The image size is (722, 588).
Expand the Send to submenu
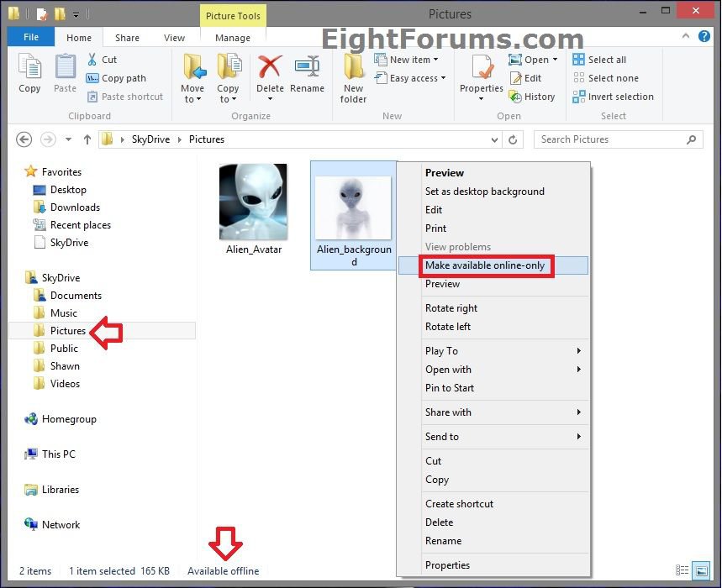(x=503, y=437)
